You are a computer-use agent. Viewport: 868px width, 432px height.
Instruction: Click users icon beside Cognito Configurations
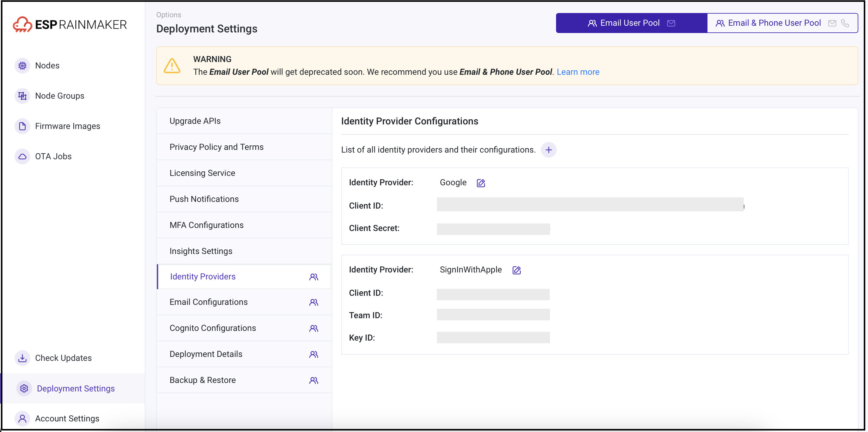(x=314, y=328)
